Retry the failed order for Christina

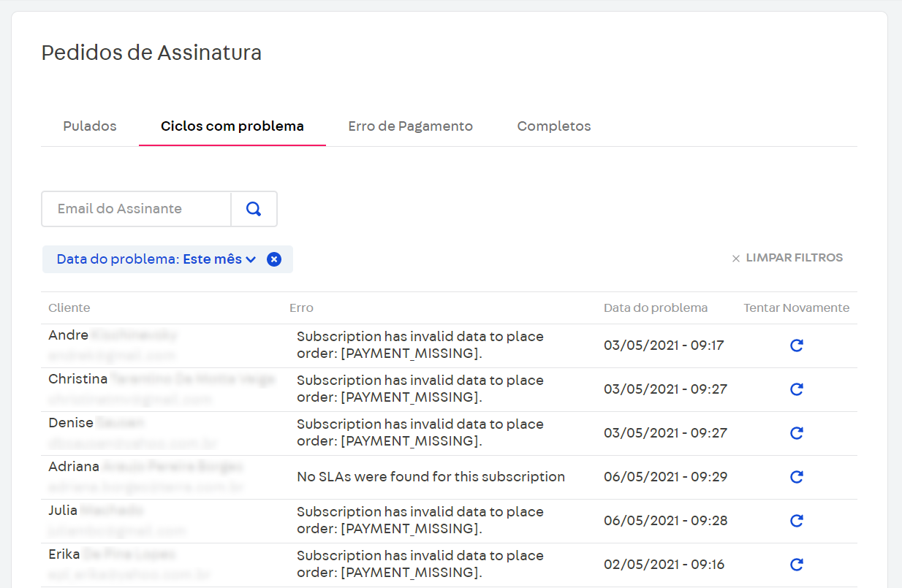pos(796,389)
